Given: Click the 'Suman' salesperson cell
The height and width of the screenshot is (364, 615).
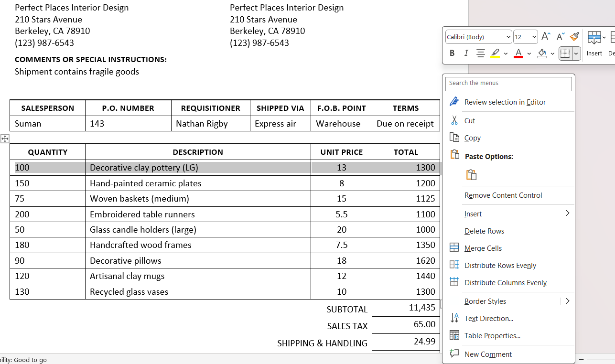Looking at the screenshot, I should click(48, 124).
